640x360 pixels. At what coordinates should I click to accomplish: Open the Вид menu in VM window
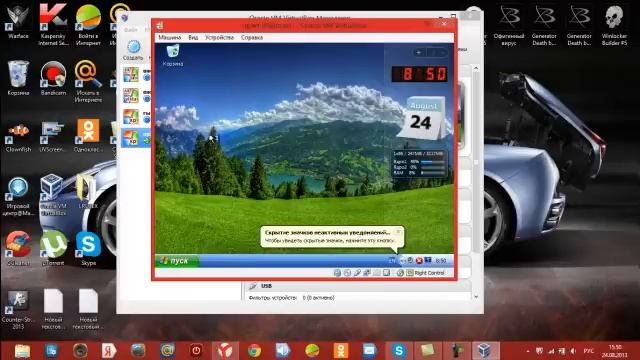193,37
